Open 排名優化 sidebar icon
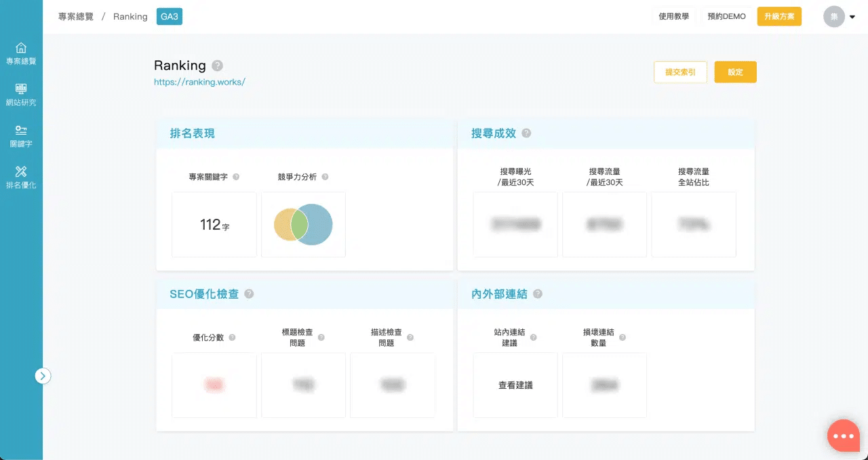Screen dimensions: 868x460 [x=21, y=172]
